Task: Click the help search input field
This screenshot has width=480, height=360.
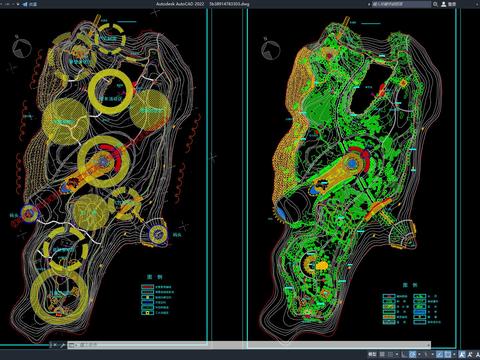Action: 401,4
